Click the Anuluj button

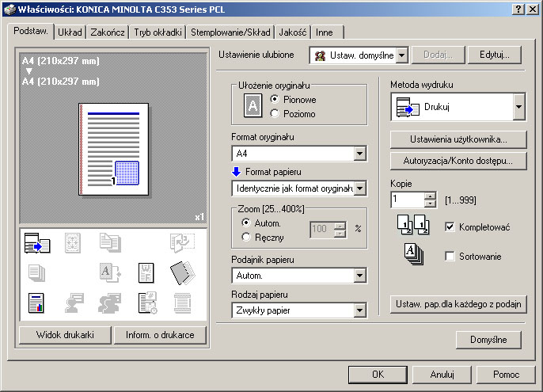(442, 375)
